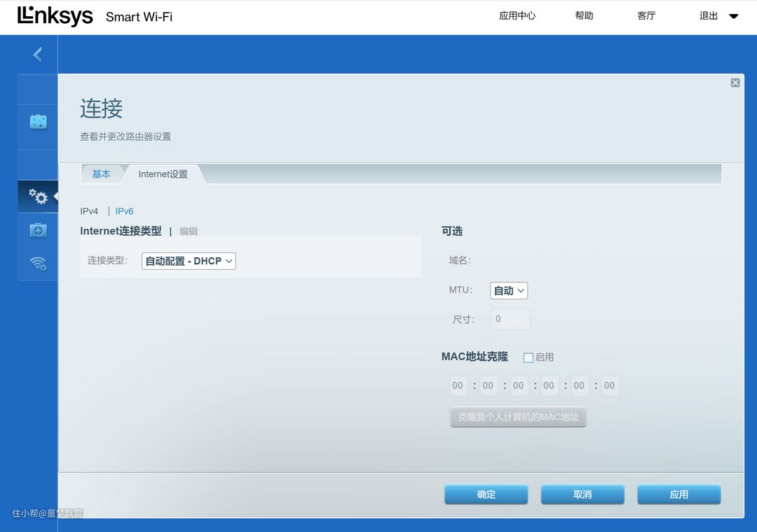This screenshot has height=532, width=757.
Task: Switch to the 基本 tab
Action: tap(102, 174)
